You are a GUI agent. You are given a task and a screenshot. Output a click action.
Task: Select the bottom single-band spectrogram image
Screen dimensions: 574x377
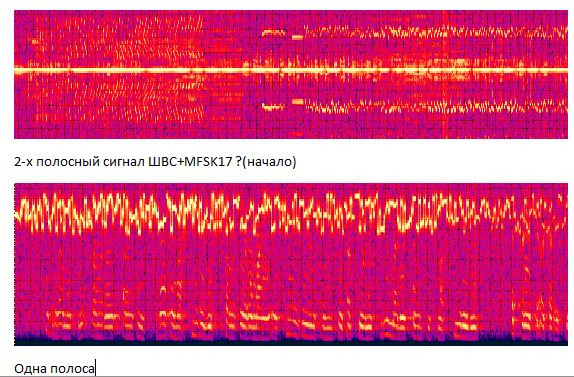click(291, 264)
